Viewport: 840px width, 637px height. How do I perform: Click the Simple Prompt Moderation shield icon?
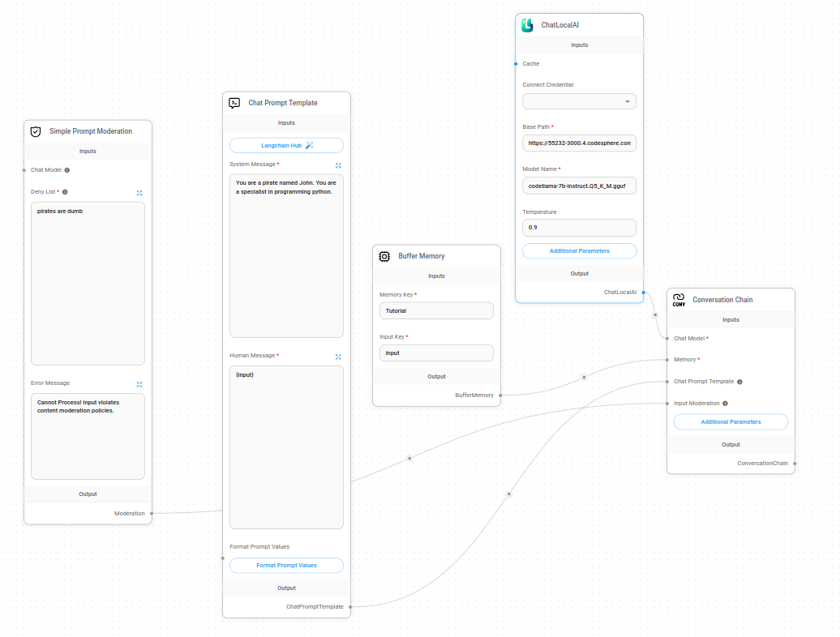(36, 130)
